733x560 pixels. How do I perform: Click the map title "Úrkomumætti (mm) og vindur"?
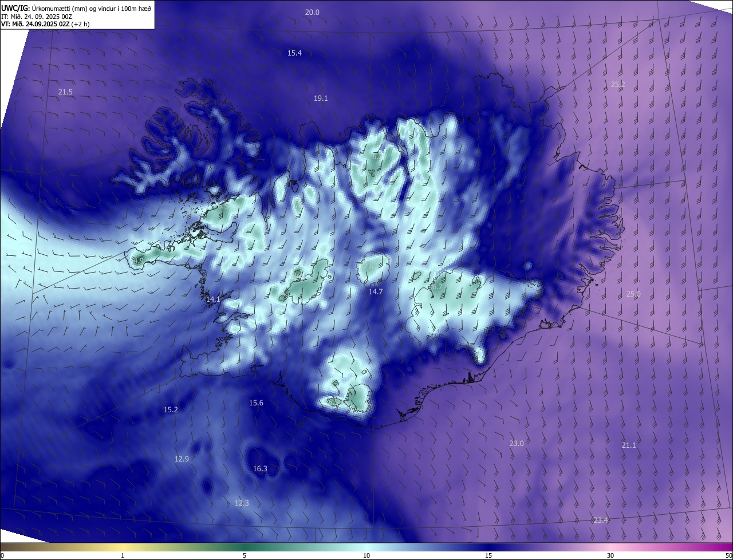pyautogui.click(x=73, y=7)
